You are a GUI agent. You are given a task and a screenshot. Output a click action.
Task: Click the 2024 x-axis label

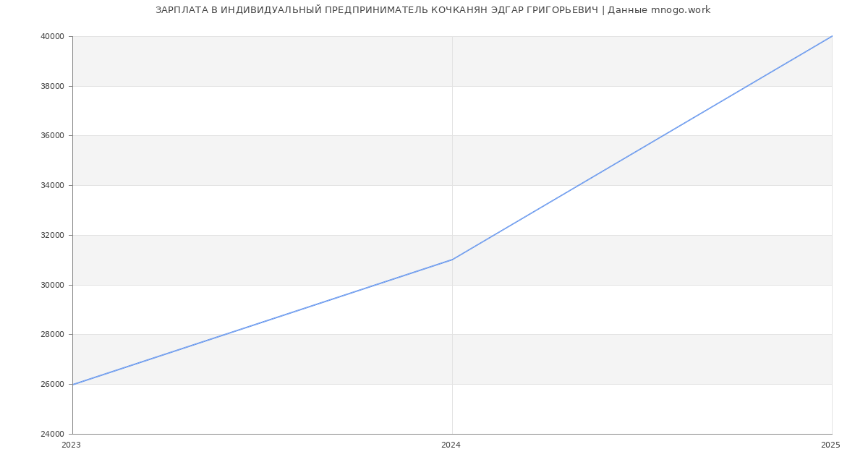click(451, 445)
